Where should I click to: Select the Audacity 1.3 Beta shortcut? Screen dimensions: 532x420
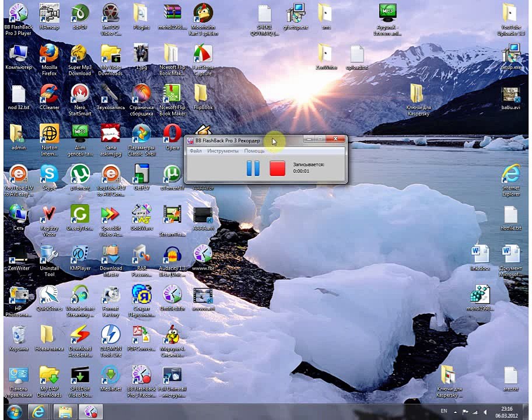tap(172, 261)
